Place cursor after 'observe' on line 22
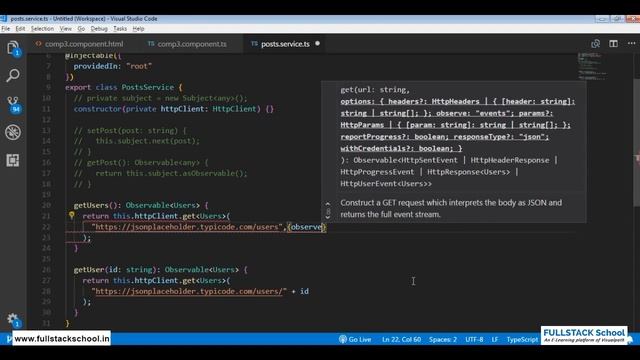This screenshot has width=640, height=360. [323, 227]
